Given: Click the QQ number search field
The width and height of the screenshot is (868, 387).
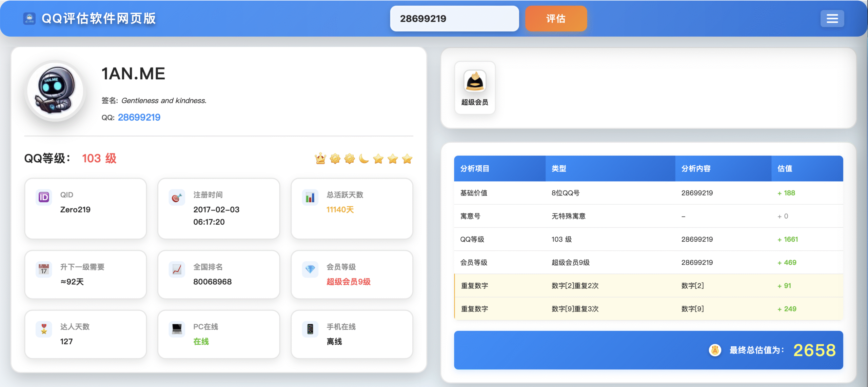Looking at the screenshot, I should pos(454,19).
